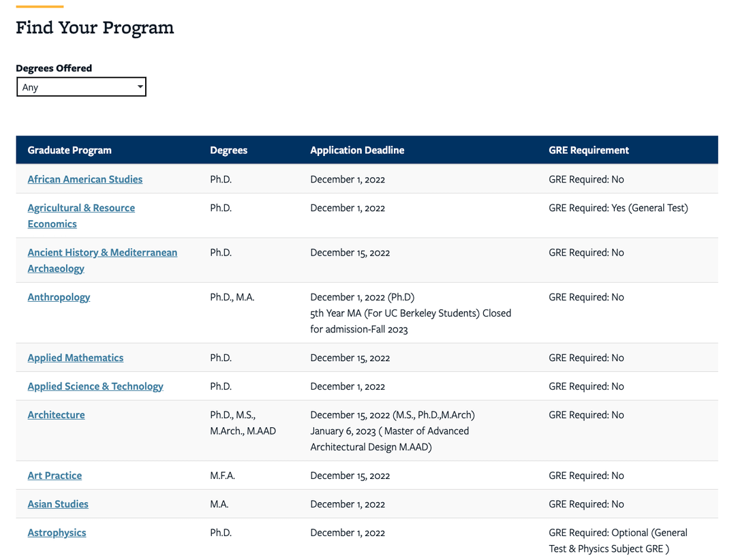Click 'December 1, 2022 (Ph.D)' deadline text
The height and width of the screenshot is (560, 736).
pos(363,297)
